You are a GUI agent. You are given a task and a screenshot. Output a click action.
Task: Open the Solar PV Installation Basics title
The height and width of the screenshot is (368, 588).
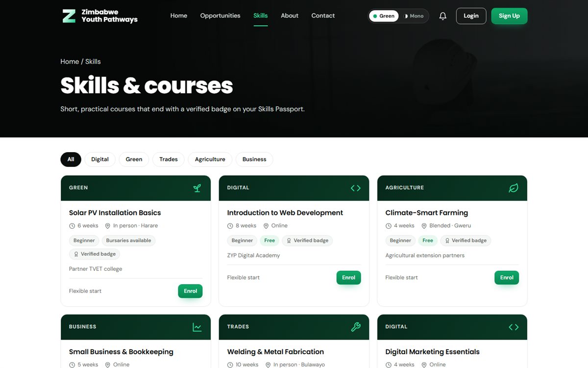(x=115, y=213)
